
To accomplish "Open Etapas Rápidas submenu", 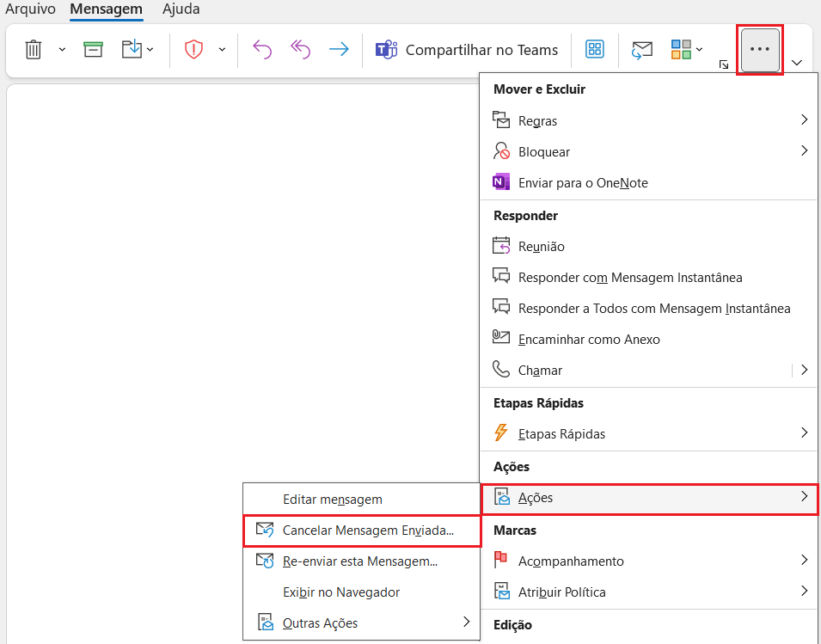I will tap(649, 433).
